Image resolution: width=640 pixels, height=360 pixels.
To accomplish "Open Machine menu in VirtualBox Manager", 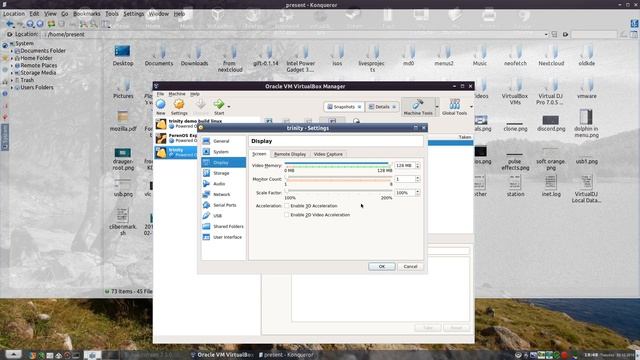I will pos(177,94).
